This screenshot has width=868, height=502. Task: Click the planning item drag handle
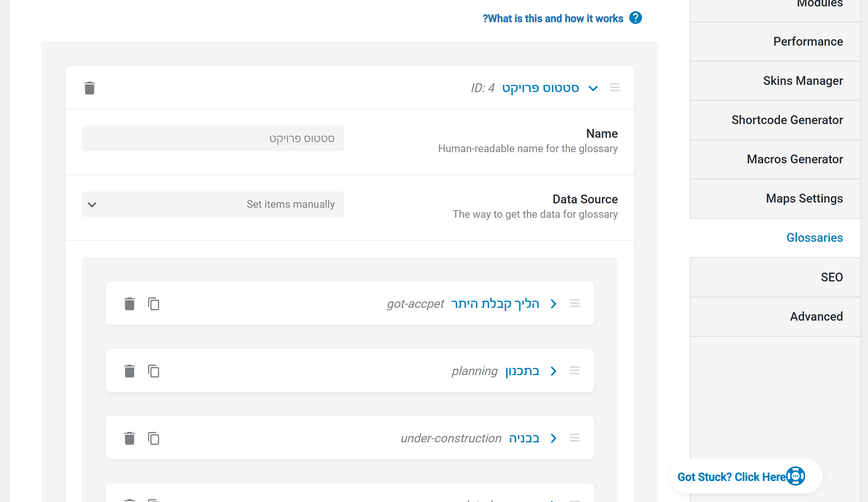click(x=574, y=371)
